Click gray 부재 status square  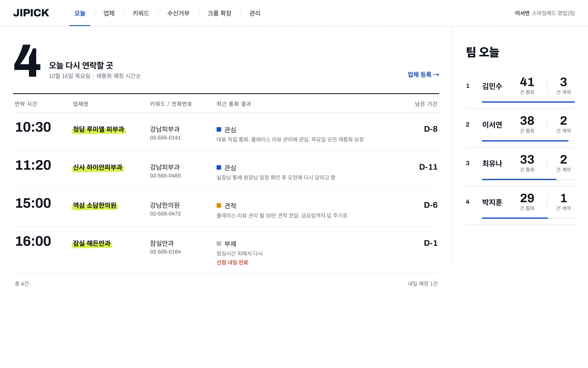coord(219,243)
